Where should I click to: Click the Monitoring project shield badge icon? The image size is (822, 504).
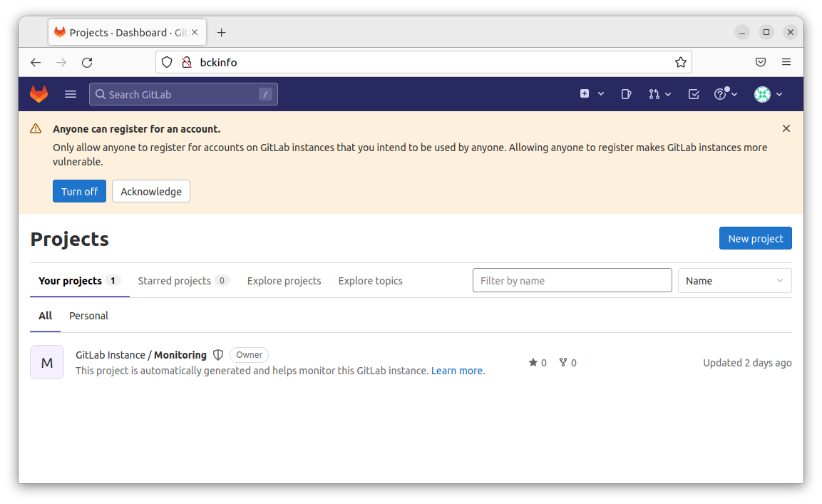coord(218,354)
